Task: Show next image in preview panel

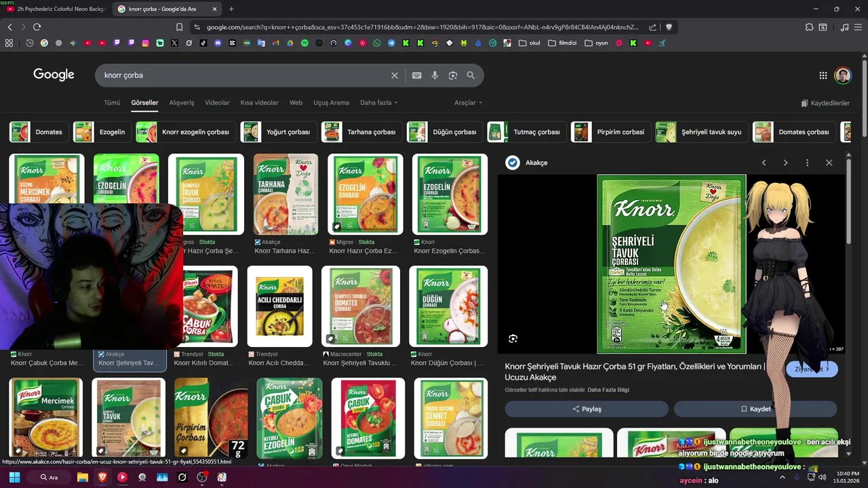Action: pos(785,163)
